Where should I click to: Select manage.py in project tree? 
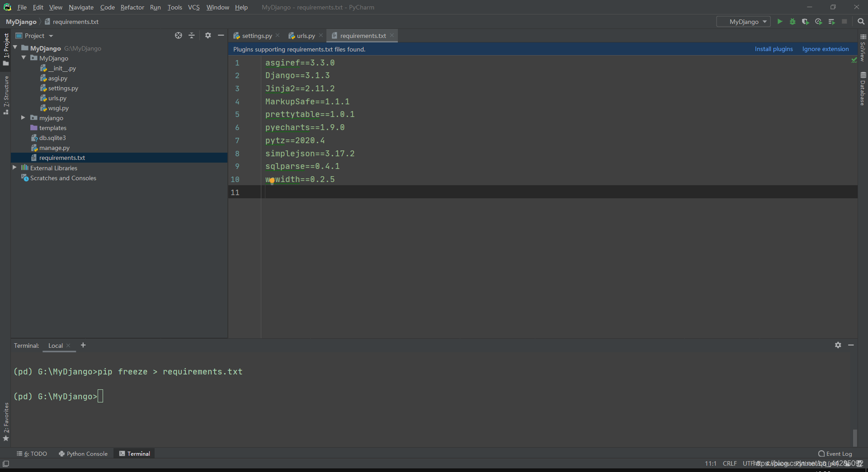point(54,148)
